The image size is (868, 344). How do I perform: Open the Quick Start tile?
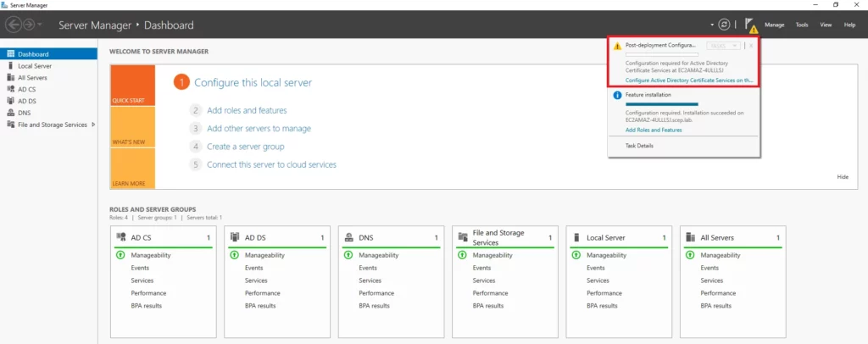pyautogui.click(x=133, y=86)
